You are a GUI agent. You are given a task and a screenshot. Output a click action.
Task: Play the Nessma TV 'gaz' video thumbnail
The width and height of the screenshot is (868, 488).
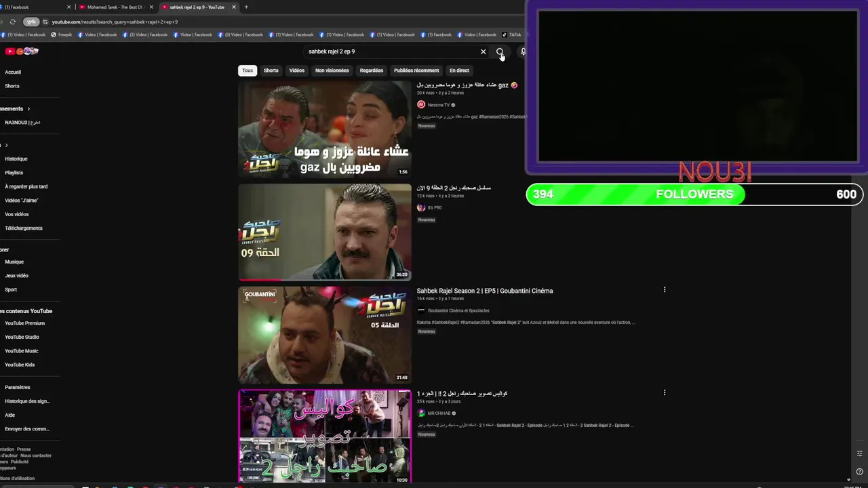[x=325, y=129]
